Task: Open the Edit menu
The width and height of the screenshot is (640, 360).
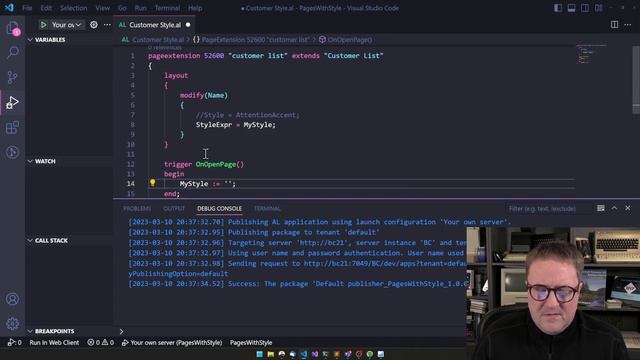Action: pyautogui.click(x=46, y=8)
